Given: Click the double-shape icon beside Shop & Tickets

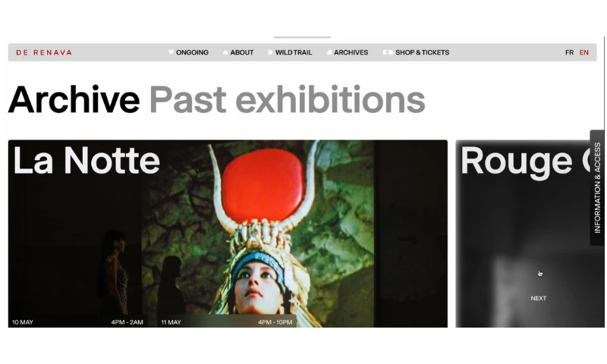Looking at the screenshot, I should click(388, 52).
